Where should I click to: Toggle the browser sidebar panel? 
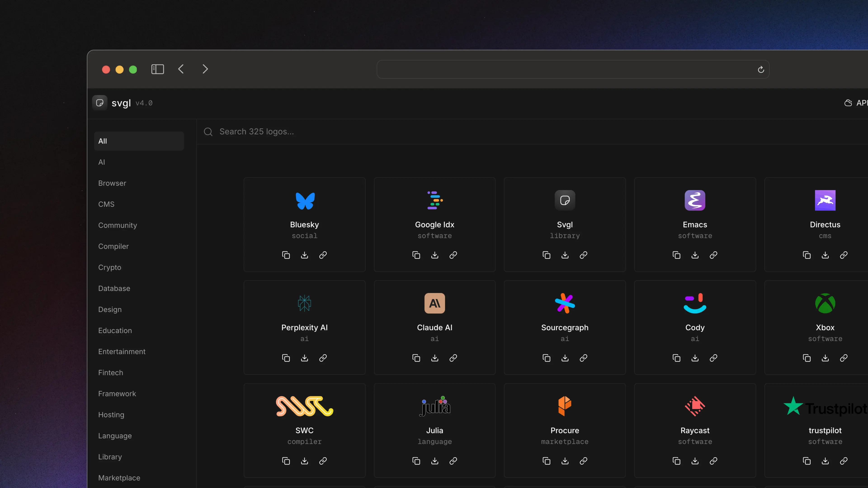[157, 69]
